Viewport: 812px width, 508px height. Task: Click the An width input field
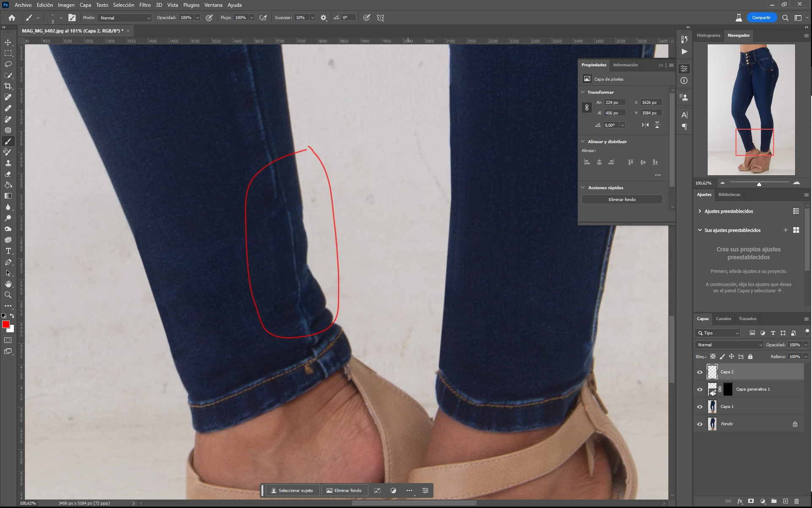click(x=614, y=103)
